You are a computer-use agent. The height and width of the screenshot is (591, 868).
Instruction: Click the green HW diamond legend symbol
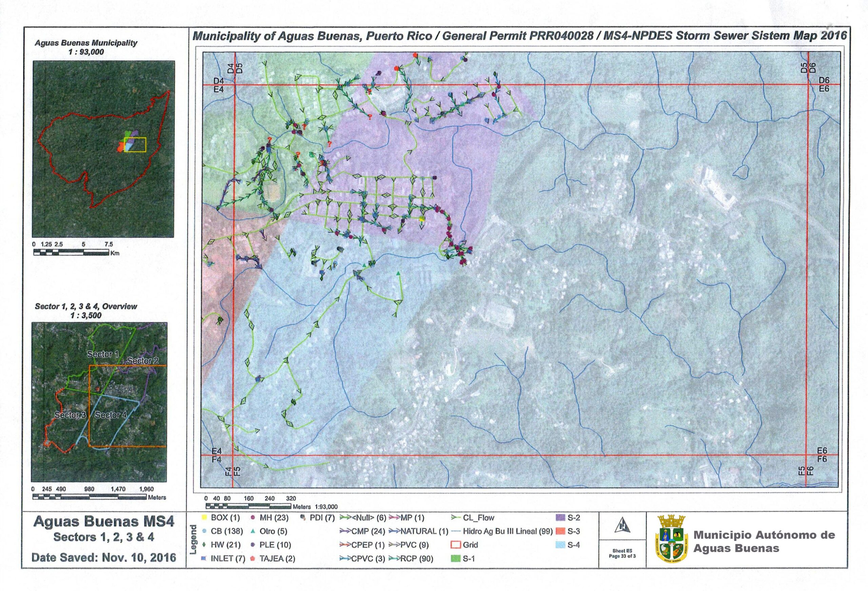point(204,545)
